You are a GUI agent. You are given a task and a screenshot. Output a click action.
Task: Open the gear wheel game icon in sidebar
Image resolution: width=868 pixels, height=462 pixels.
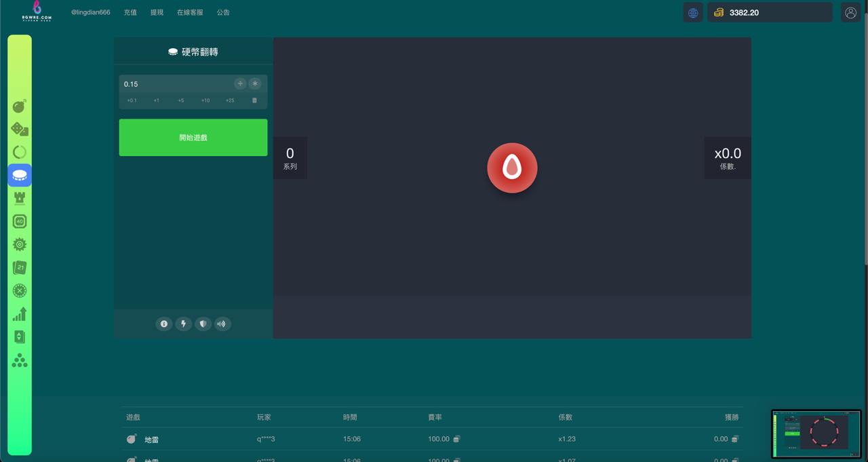point(20,244)
